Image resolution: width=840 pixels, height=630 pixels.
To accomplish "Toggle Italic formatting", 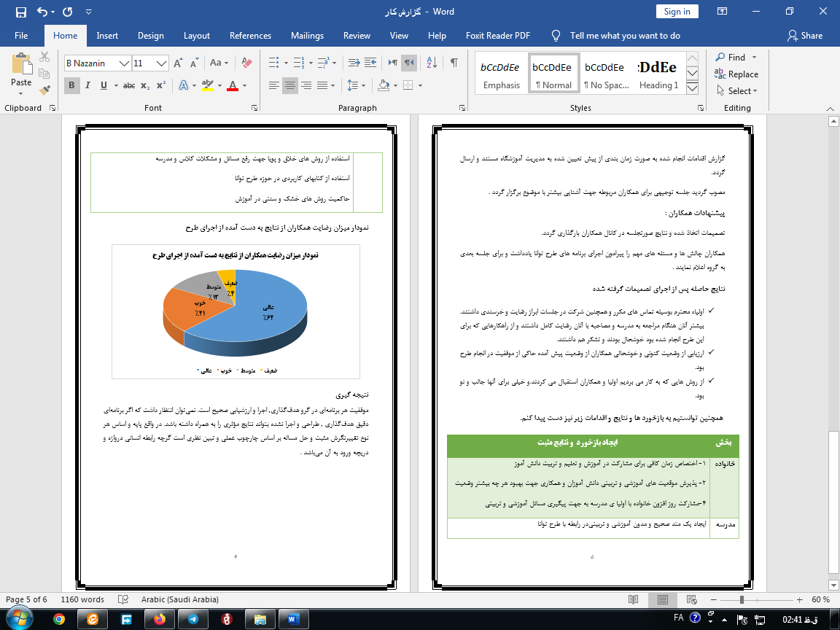I will click(x=87, y=86).
